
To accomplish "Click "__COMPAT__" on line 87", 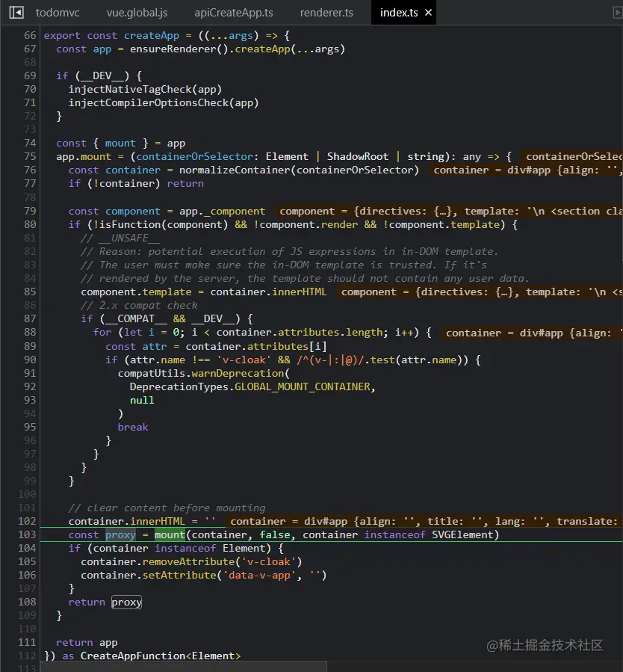I will click(x=136, y=318).
